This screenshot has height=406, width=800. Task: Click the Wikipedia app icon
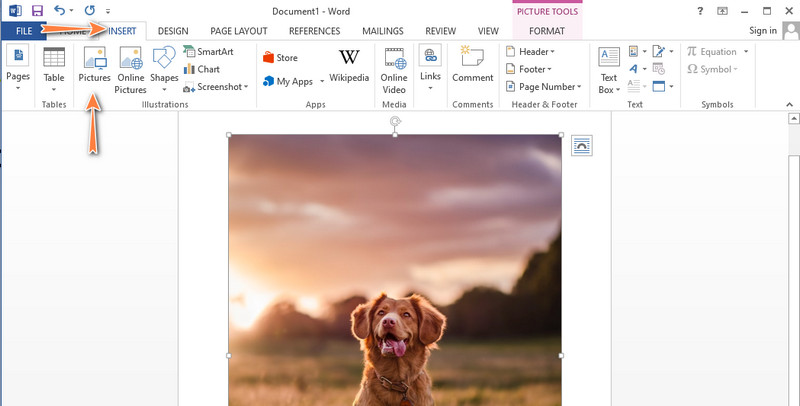349,66
